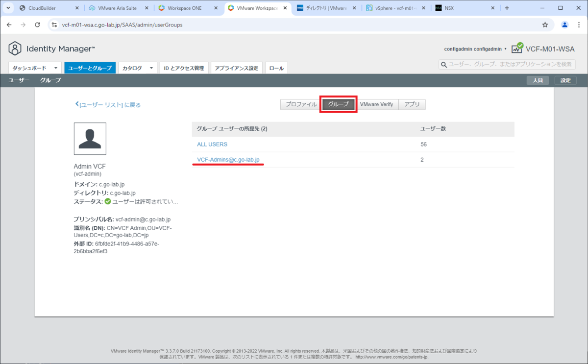Switch to the vSphere browser tab
588x364 pixels.
(x=395, y=8)
